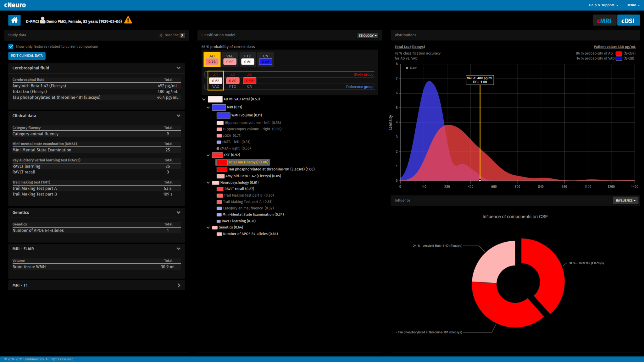Open the ETIOLOGY dropdown
Screen dimensions: 644x362
pyautogui.click(x=368, y=36)
